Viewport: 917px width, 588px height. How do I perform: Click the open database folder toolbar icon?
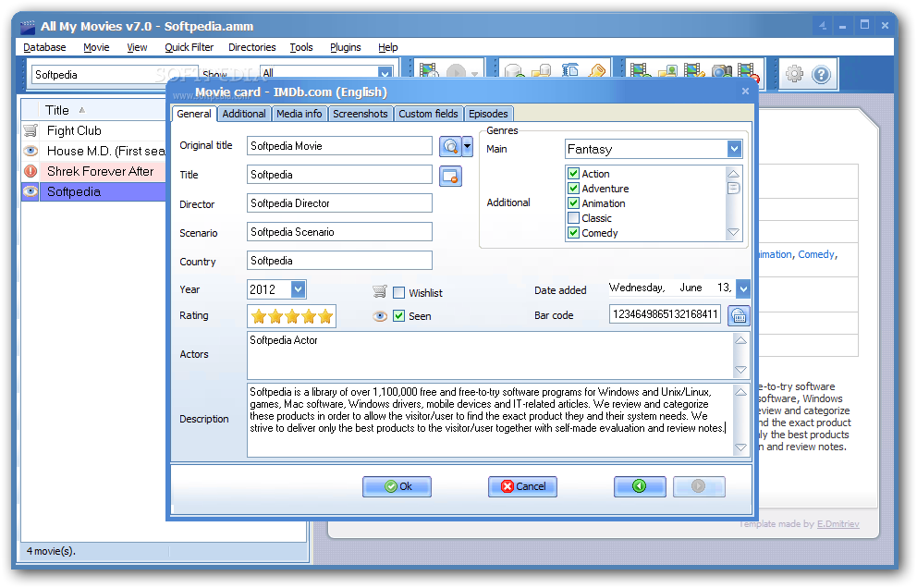(x=542, y=72)
